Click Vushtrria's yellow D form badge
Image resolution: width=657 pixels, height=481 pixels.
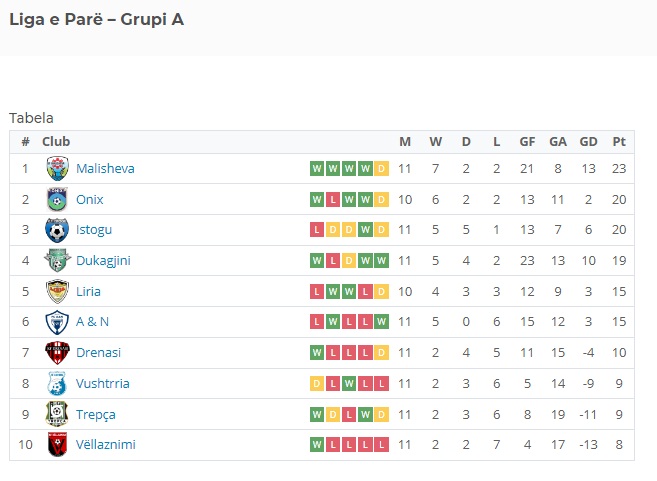(x=317, y=383)
